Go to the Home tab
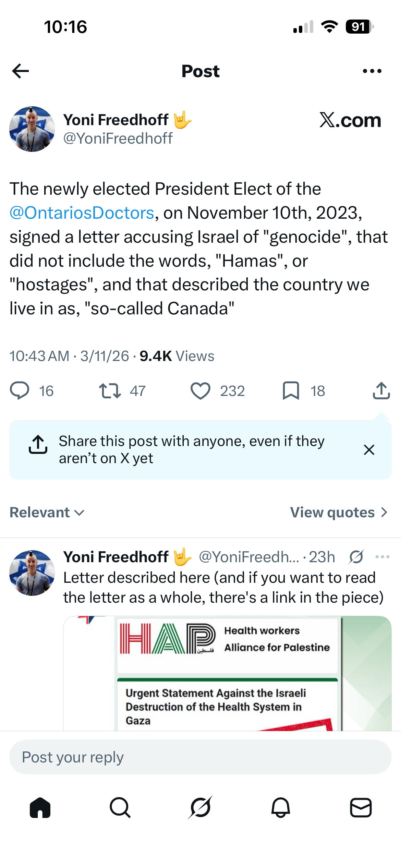 point(40,808)
